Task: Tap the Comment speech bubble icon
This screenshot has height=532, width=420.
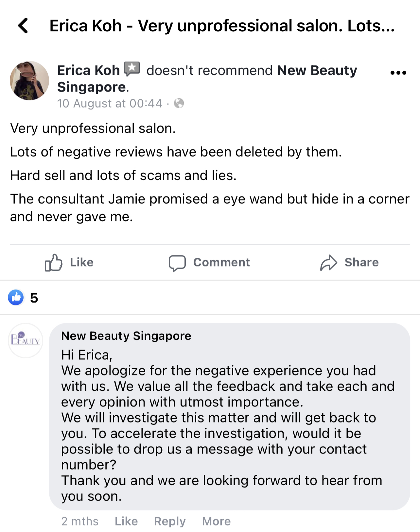Action: [x=177, y=263]
